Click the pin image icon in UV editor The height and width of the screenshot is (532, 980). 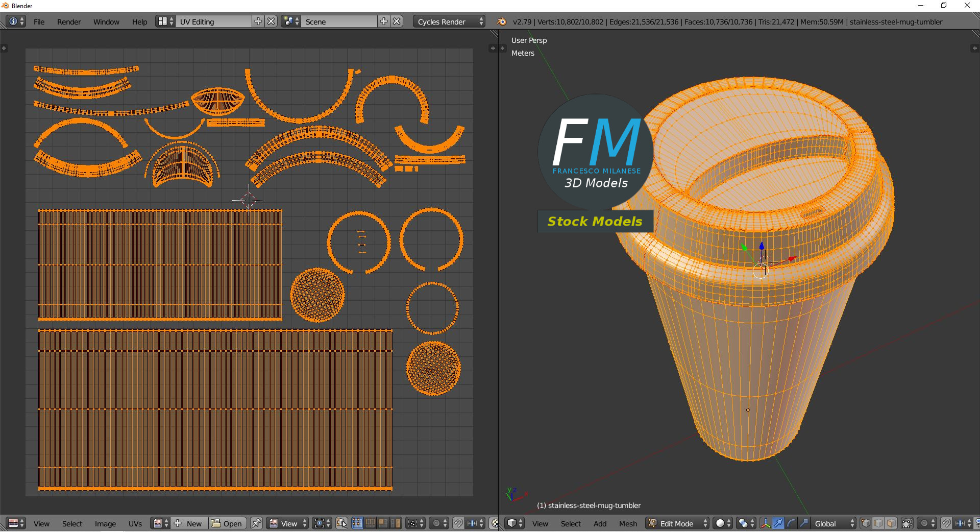[x=256, y=523]
